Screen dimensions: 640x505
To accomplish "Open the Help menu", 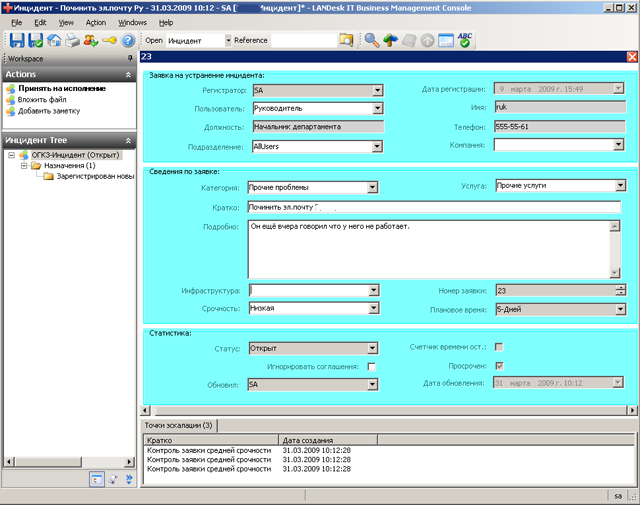I will pyautogui.click(x=166, y=22).
